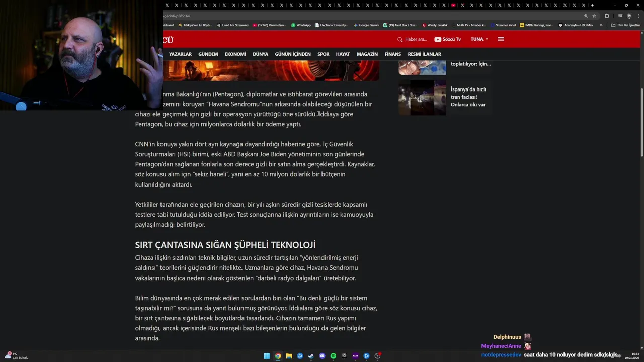Go to the GÜNDEM section
Viewport: 644px width, 362px height.
(x=208, y=54)
